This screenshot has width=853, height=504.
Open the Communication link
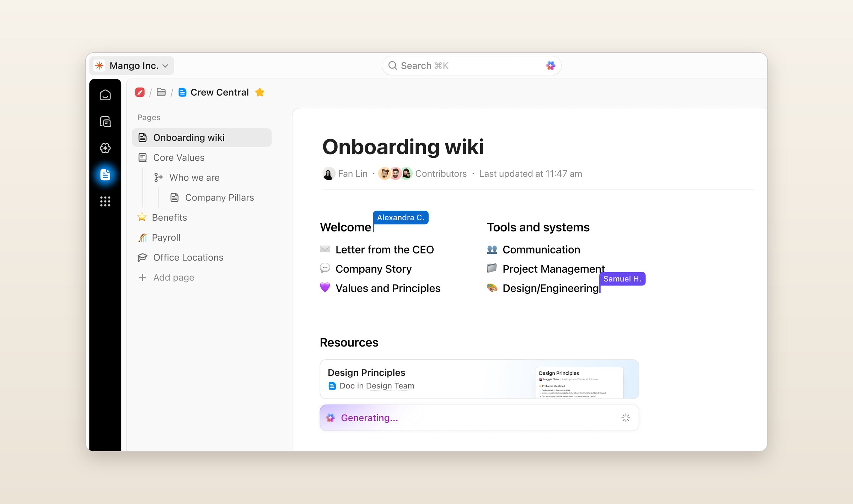coord(541,250)
